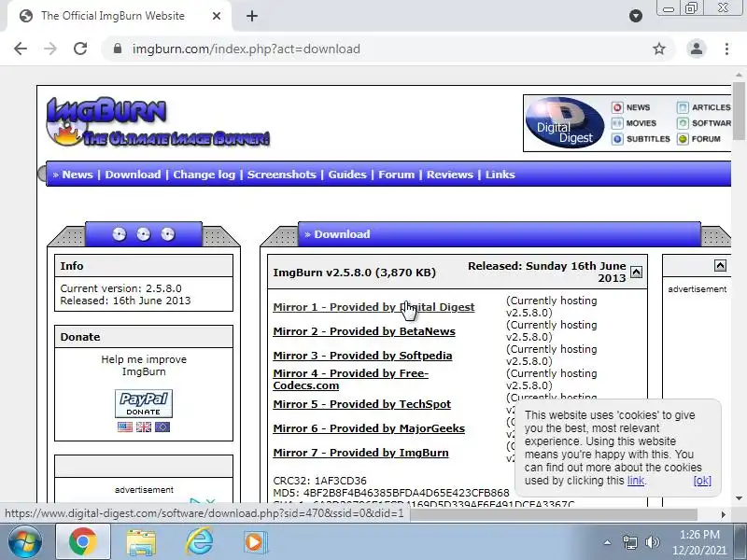The height and width of the screenshot is (560, 747).
Task: Open Digital Digest MOVIES icon
Action: (x=617, y=123)
